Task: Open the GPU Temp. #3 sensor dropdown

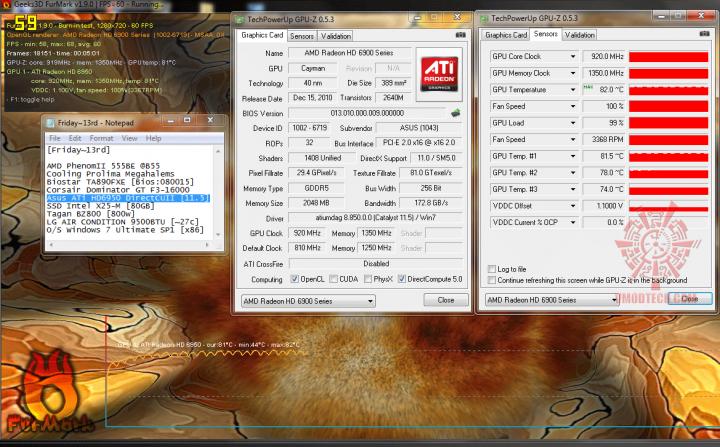Action: click(573, 189)
